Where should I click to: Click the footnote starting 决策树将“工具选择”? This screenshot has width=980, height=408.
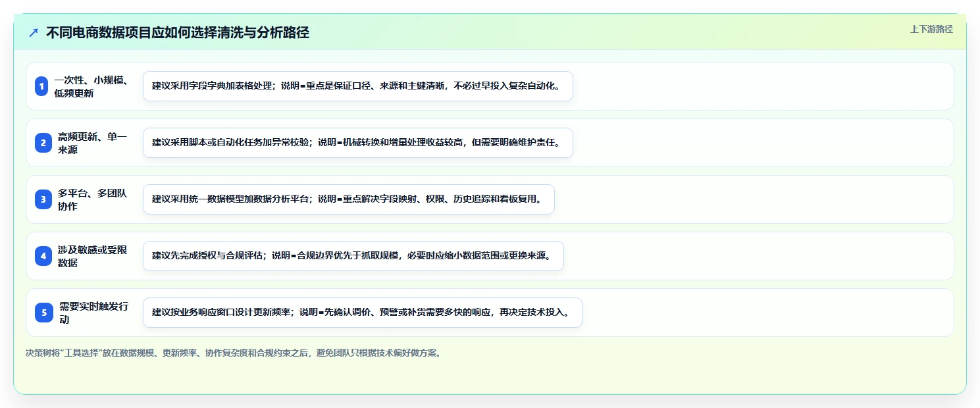point(233,353)
